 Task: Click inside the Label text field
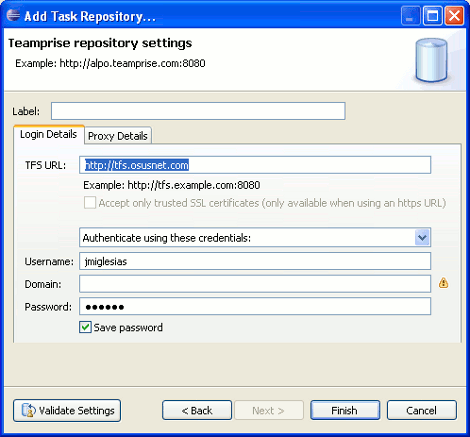point(198,111)
